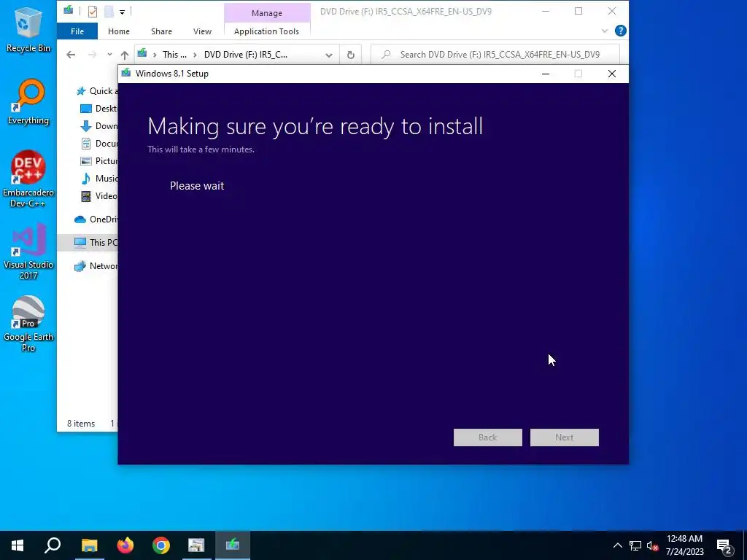Go up one folder level in Explorer
This screenshot has width=747, height=560.
(124, 55)
